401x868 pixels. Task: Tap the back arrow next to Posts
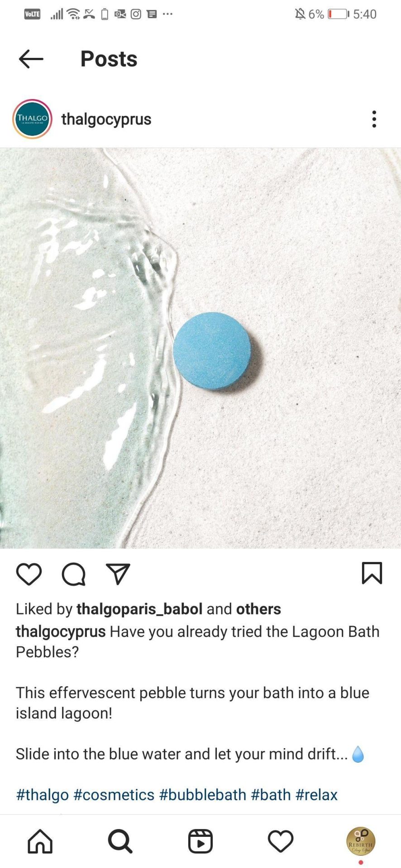pyautogui.click(x=31, y=59)
